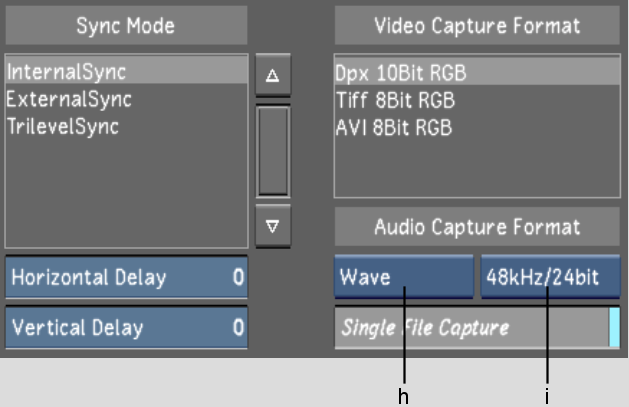Click the Audio Capture Format header
Image resolution: width=629 pixels, height=407 pixels.
477,227
